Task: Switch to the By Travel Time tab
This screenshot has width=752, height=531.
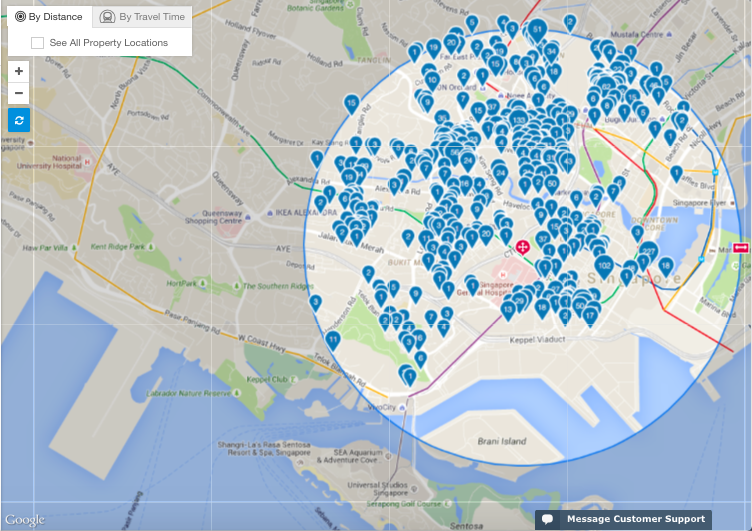Action: click(x=142, y=17)
